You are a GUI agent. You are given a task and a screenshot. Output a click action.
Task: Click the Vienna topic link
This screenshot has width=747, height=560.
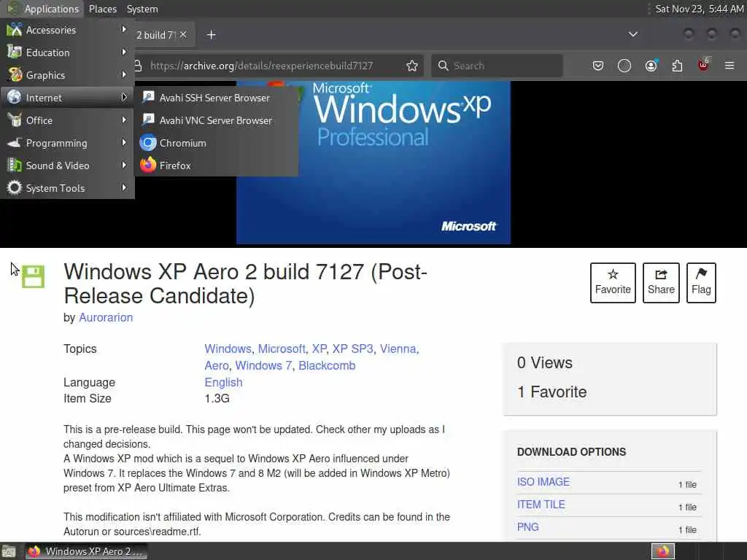point(398,349)
